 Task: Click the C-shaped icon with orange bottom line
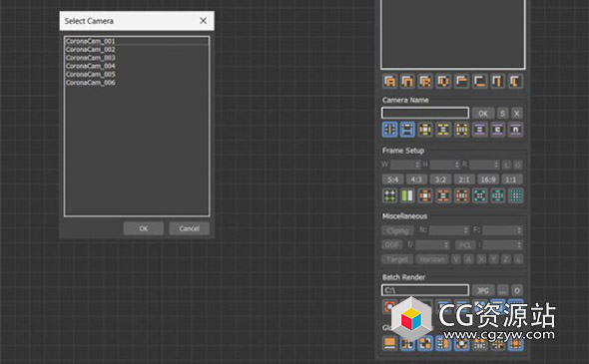pyautogui.click(x=480, y=81)
